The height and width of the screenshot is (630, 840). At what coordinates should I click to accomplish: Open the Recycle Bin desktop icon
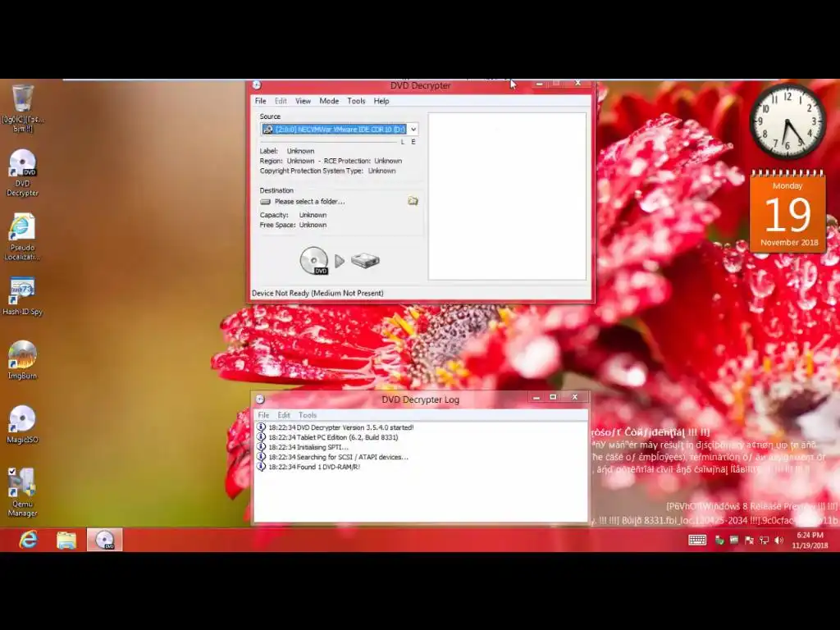point(22,108)
